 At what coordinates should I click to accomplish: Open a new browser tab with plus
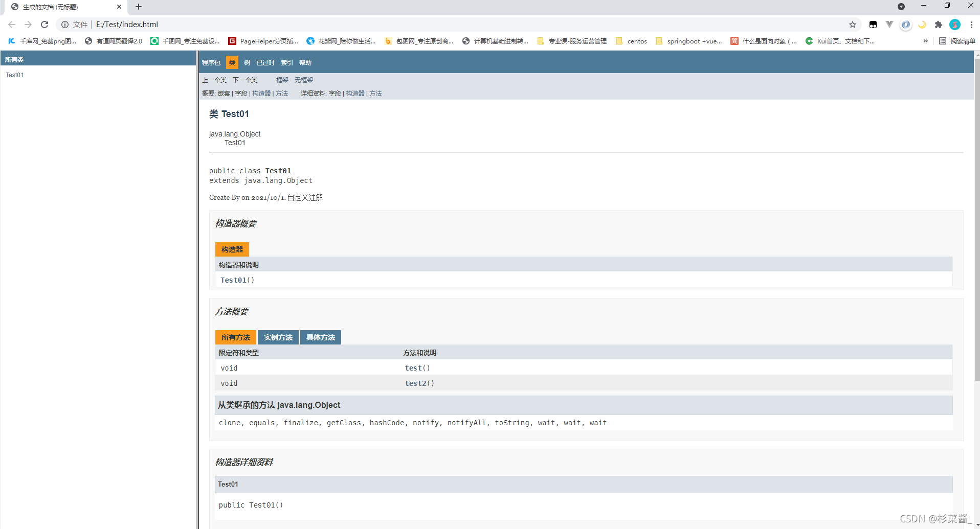tap(139, 7)
